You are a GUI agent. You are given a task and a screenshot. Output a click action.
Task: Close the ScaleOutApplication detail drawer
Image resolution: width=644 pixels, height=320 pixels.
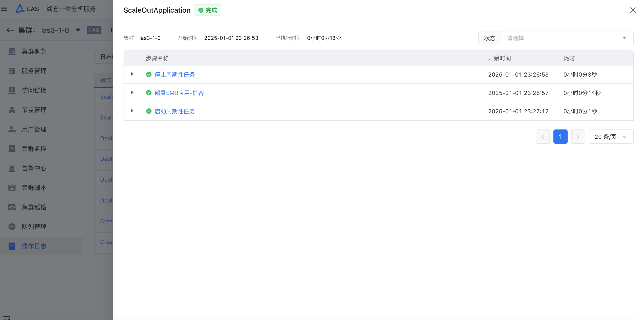pyautogui.click(x=632, y=10)
